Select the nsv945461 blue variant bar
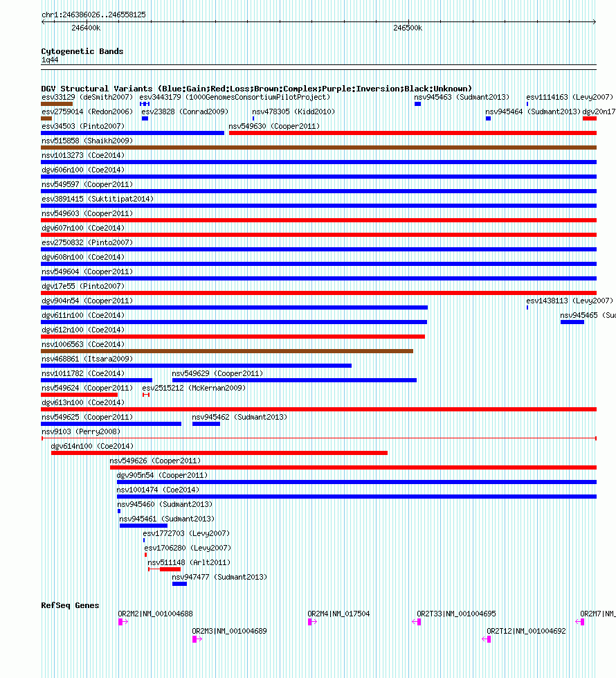Viewport: 616px width, 678px height. pos(143,526)
